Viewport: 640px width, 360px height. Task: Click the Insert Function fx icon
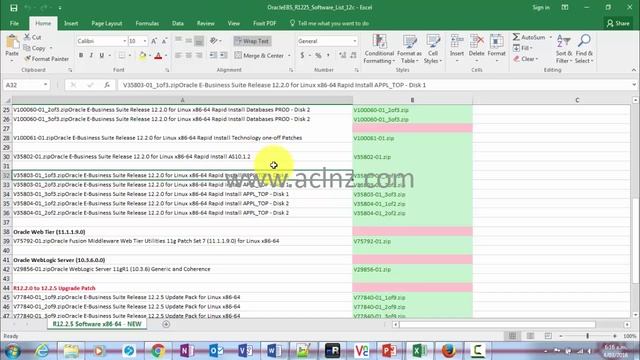pyautogui.click(x=107, y=85)
